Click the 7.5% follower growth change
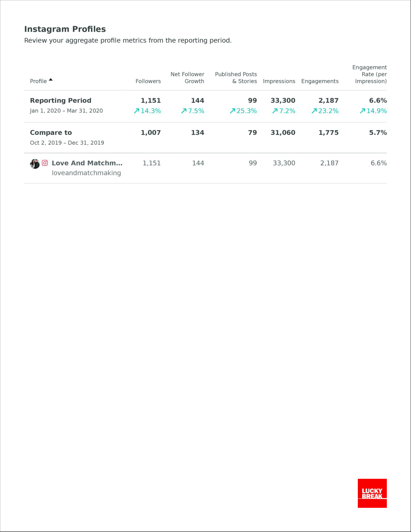Screen dimensions: 411x532 (196, 111)
